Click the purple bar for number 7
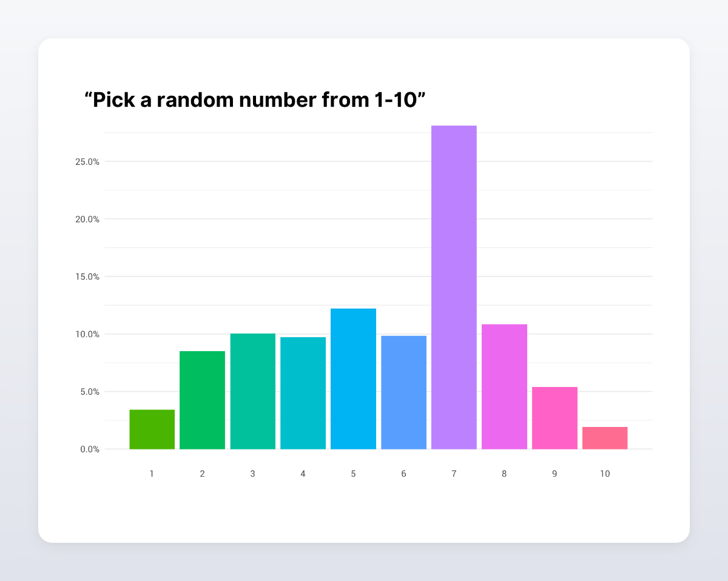 454,287
